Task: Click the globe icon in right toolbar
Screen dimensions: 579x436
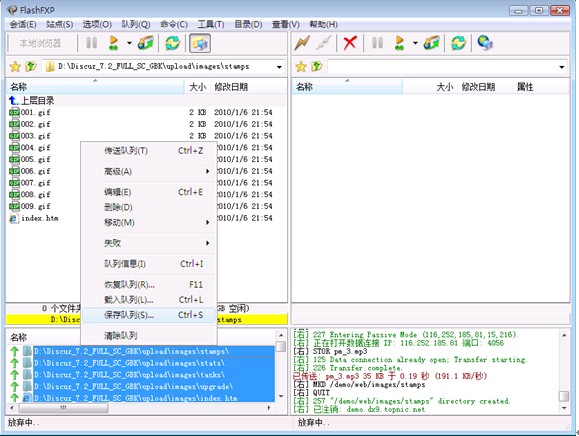Action: coord(484,42)
